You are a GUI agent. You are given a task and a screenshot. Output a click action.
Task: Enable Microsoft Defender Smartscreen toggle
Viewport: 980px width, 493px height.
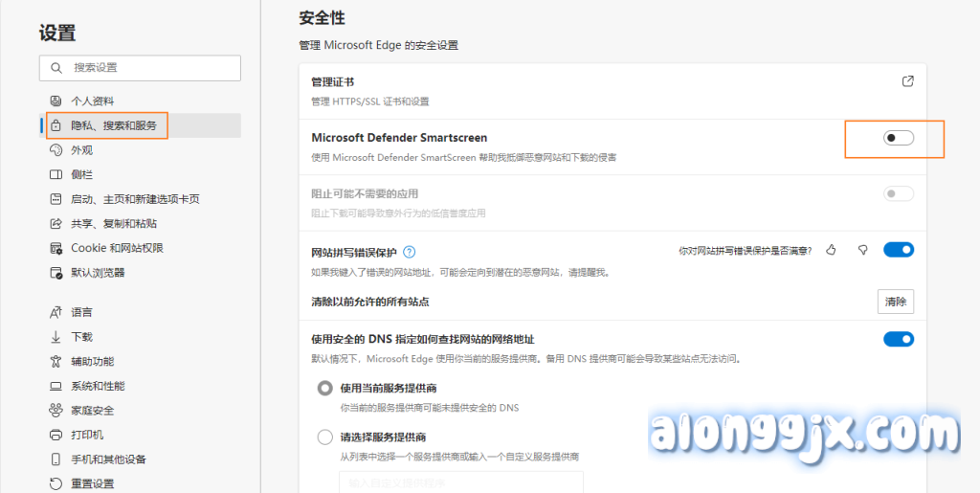898,138
